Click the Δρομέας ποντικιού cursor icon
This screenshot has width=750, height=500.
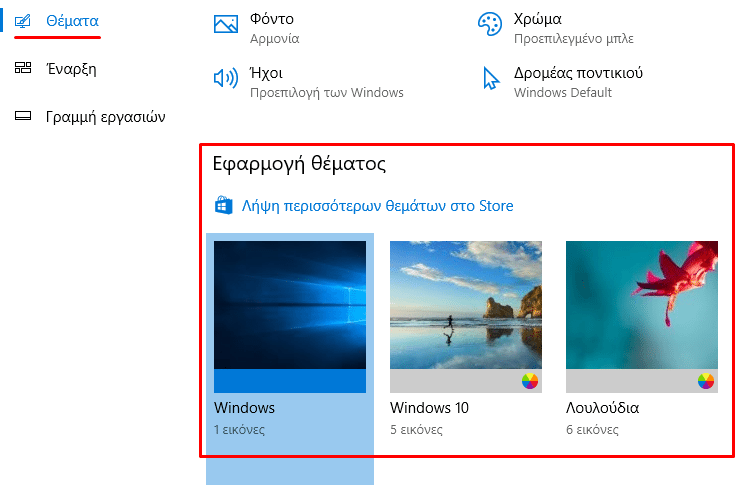point(491,78)
